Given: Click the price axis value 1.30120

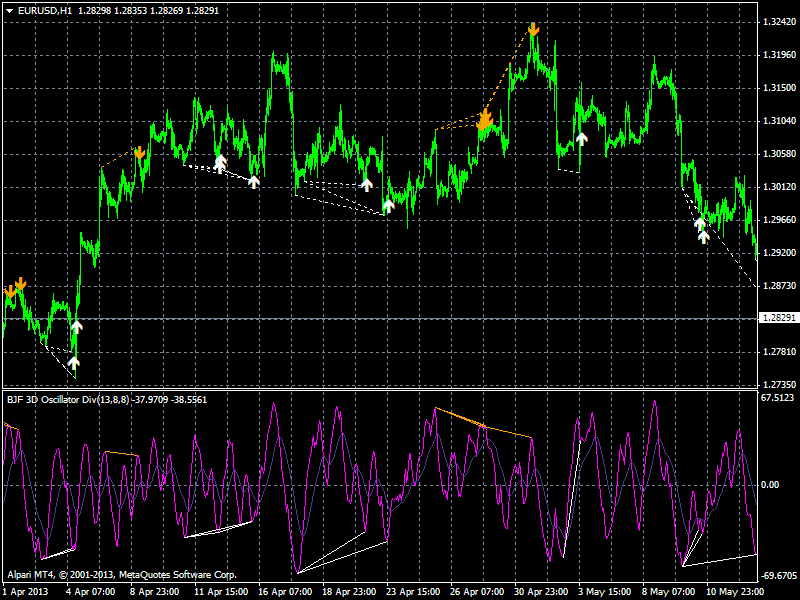Looking at the screenshot, I should 779,187.
